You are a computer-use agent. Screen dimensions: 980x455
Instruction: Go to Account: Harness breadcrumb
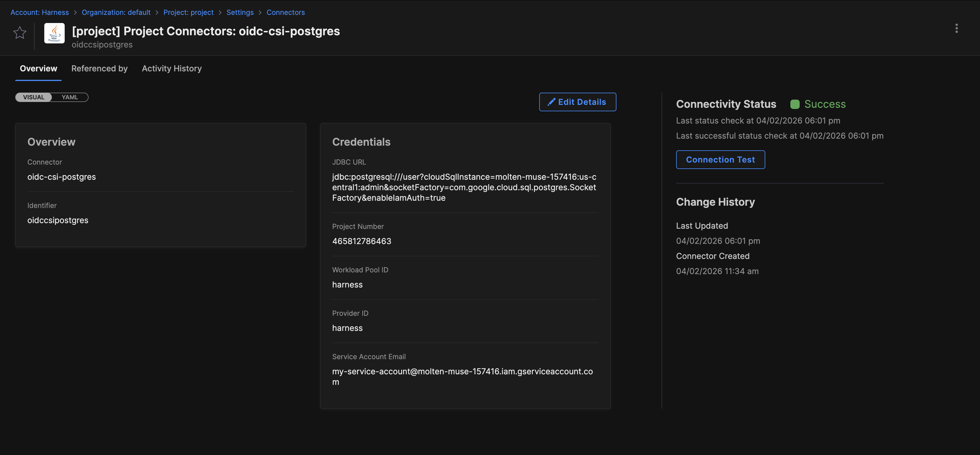(40, 12)
